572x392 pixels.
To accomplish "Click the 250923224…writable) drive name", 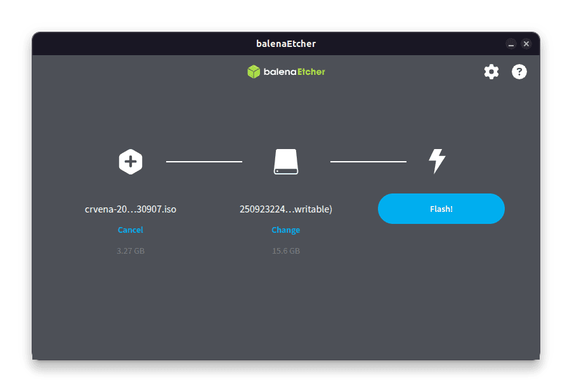I will 285,209.
